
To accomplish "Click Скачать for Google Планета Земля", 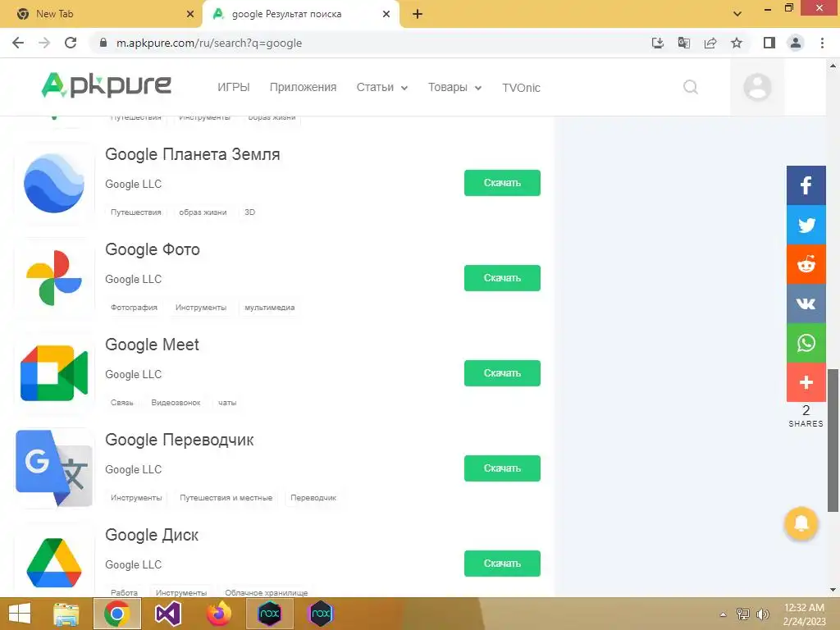I will 502,183.
